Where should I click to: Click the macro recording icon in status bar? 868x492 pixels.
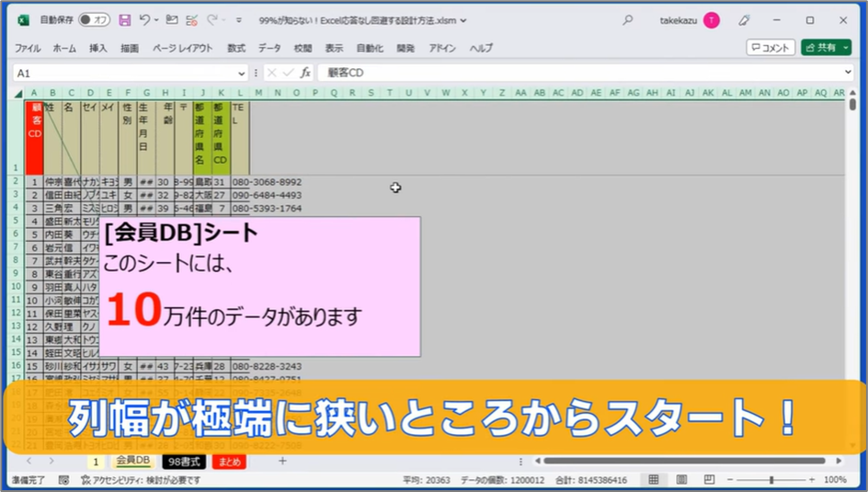[63, 480]
